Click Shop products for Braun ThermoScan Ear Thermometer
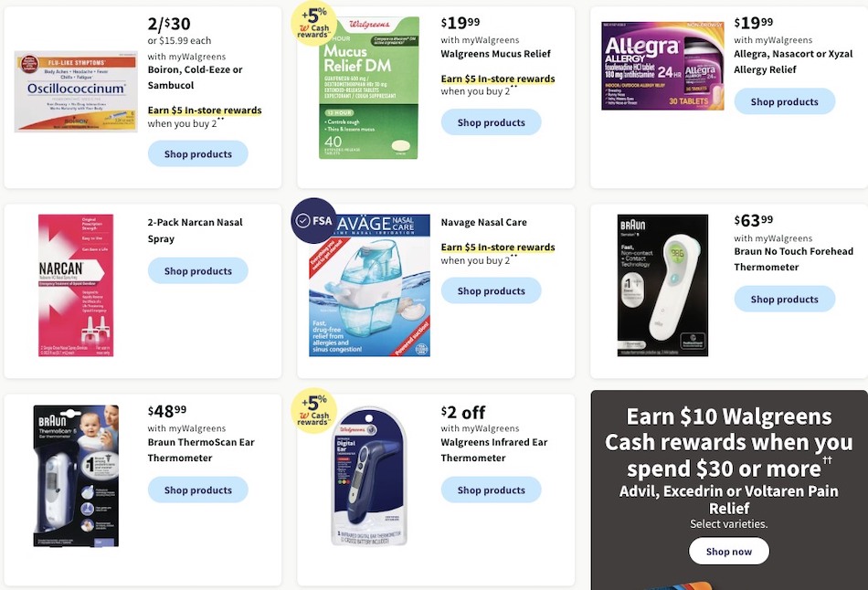The height and width of the screenshot is (590, 868). point(197,490)
